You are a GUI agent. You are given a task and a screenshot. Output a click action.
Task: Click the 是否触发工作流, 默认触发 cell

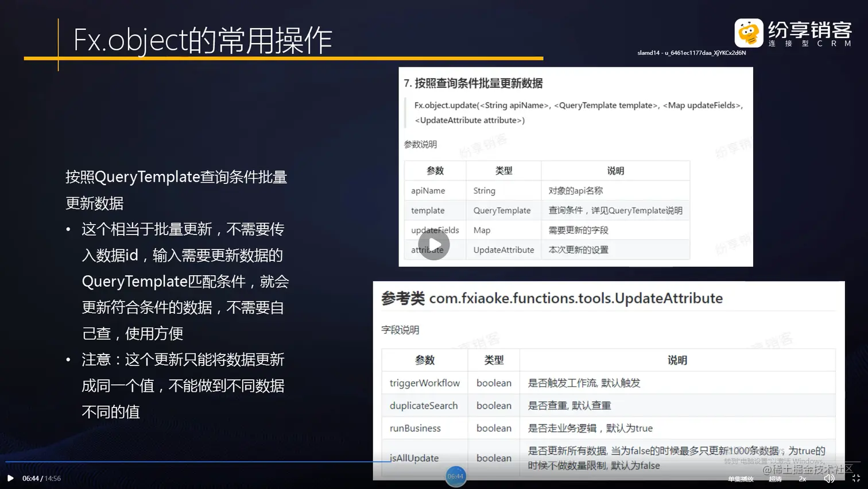(x=677, y=383)
